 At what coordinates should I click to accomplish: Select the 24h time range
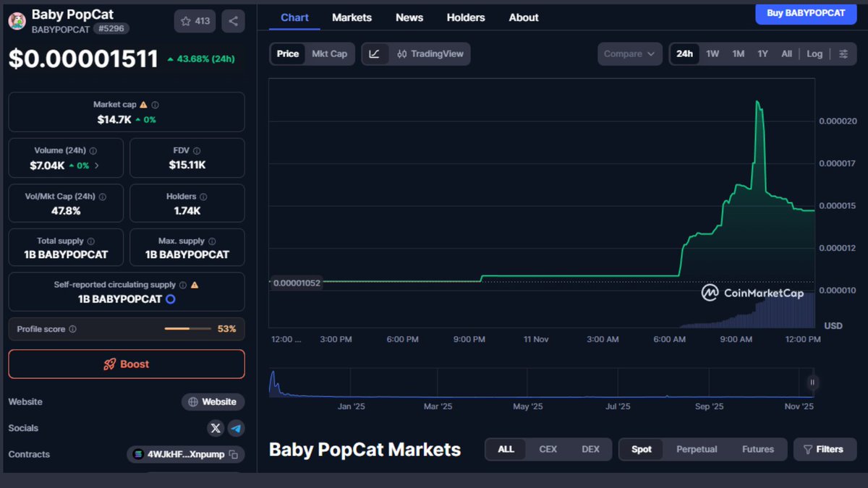click(x=684, y=54)
